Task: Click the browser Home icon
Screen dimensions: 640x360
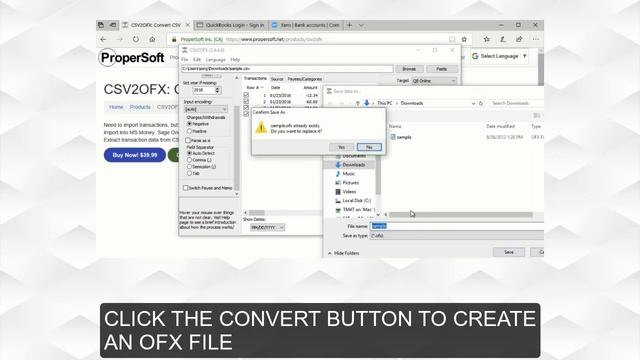Action: [x=152, y=39]
